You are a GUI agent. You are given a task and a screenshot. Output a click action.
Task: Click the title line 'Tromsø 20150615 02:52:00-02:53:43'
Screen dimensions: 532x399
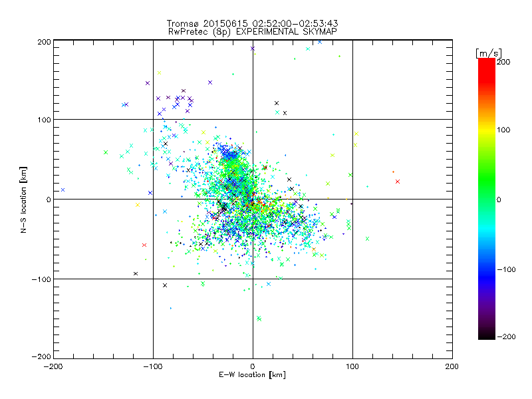click(x=252, y=23)
